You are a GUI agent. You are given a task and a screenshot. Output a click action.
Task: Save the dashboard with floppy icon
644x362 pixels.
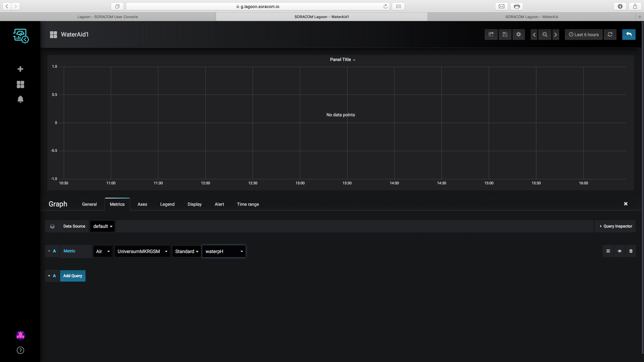click(505, 35)
